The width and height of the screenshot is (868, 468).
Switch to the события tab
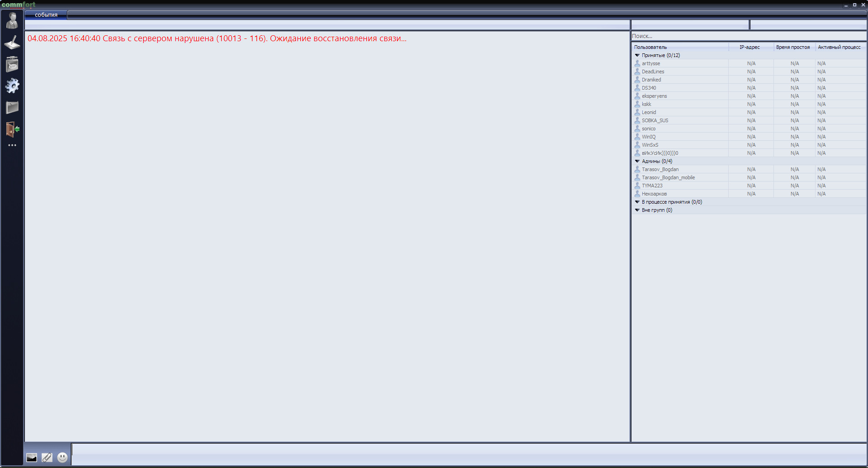point(46,15)
